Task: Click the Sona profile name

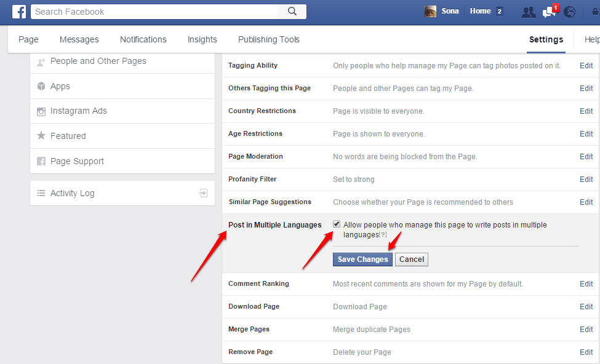Action: click(450, 11)
